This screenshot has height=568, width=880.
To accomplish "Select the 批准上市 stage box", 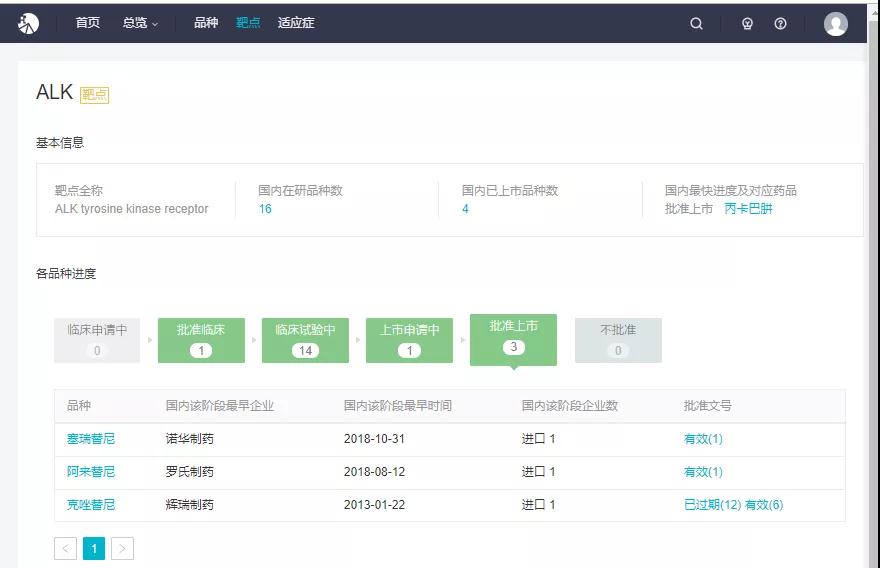I will pos(514,340).
